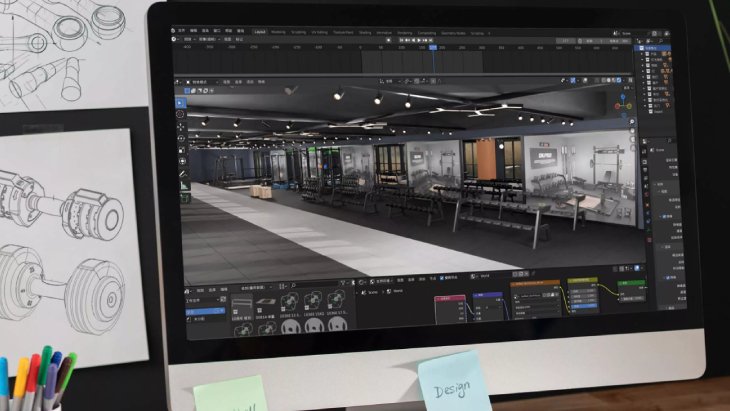Switch to the Modeling workspace tab
The width and height of the screenshot is (730, 411).
277,32
